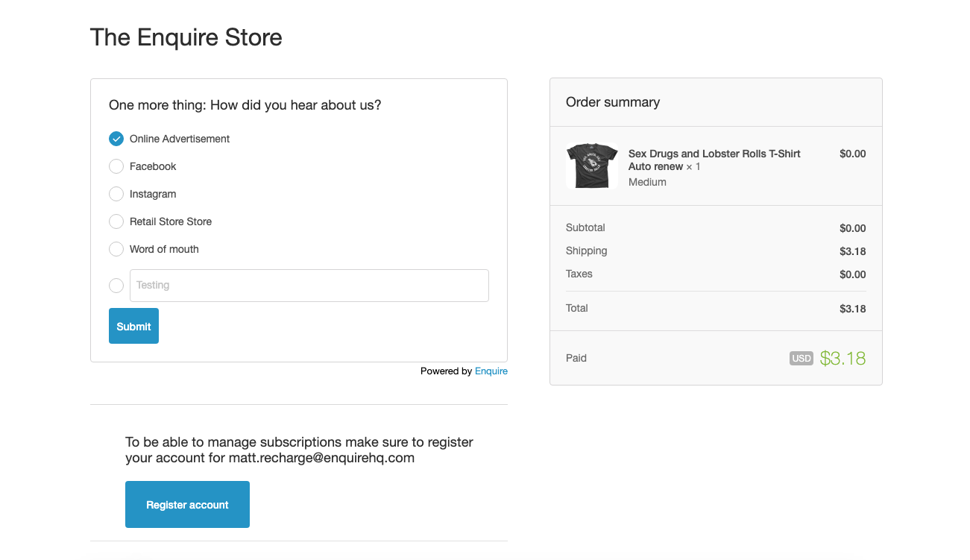This screenshot has height=560, width=970.
Task: Click The Enquire Store title
Action: (186, 37)
